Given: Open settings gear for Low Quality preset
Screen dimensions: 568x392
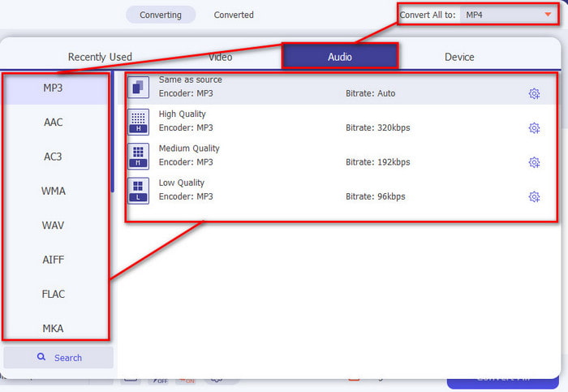Looking at the screenshot, I should [x=534, y=196].
